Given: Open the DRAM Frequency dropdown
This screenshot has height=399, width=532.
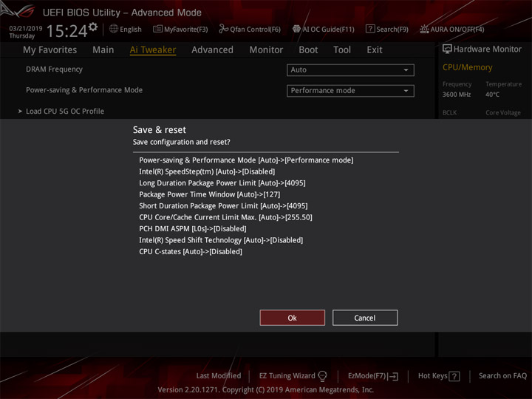Looking at the screenshot, I should (350, 70).
